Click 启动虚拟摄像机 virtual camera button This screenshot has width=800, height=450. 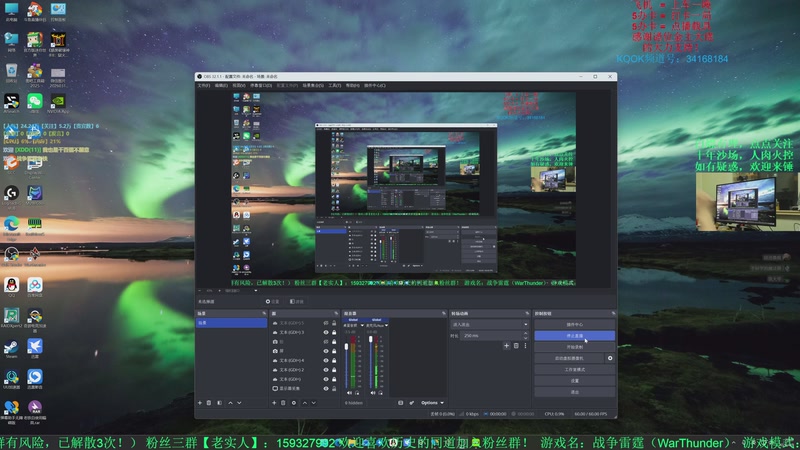(569, 358)
